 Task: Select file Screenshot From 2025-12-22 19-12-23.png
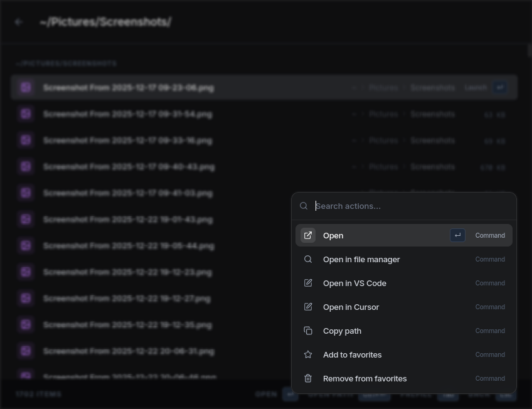151,272
